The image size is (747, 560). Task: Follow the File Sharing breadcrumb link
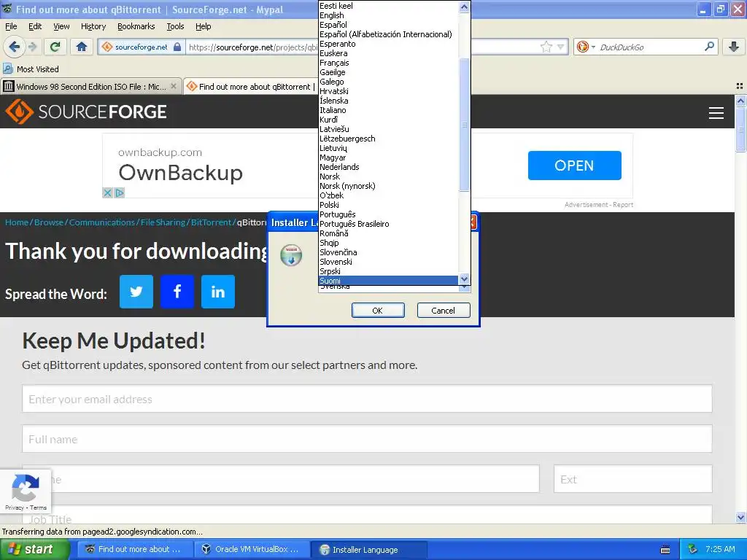coord(163,222)
